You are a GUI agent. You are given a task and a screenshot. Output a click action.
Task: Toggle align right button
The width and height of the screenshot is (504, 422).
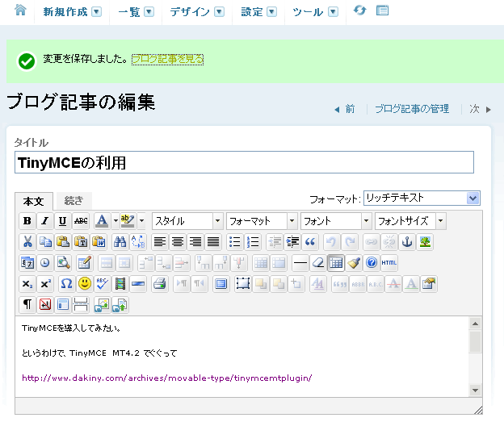click(x=195, y=242)
